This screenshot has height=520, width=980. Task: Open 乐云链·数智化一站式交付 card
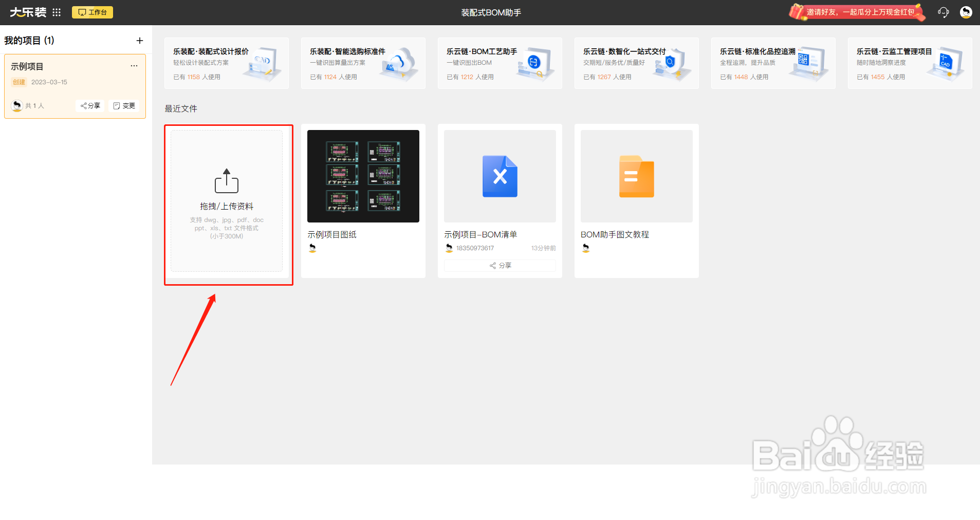[x=637, y=63]
